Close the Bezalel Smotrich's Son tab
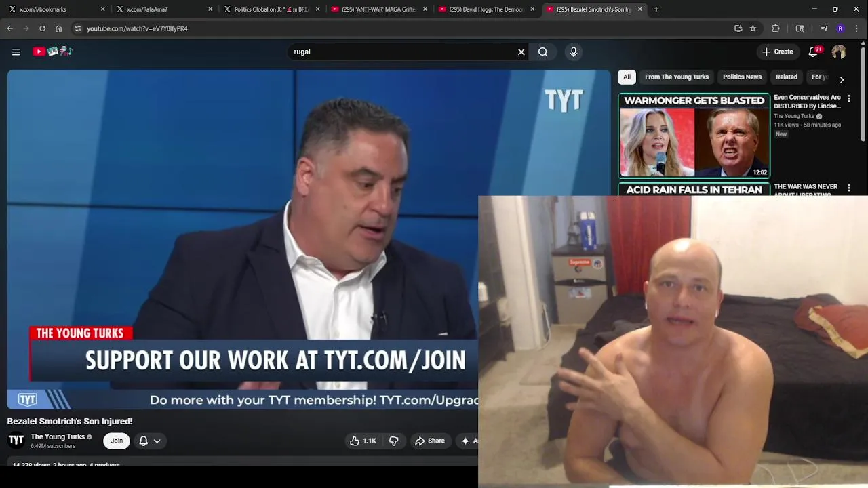This screenshot has width=868, height=488. 639,9
